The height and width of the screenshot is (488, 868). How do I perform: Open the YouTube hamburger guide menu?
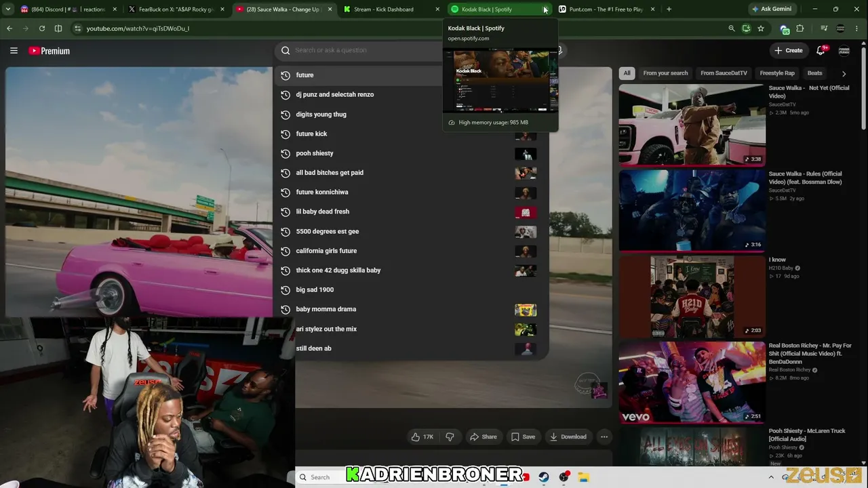point(14,50)
